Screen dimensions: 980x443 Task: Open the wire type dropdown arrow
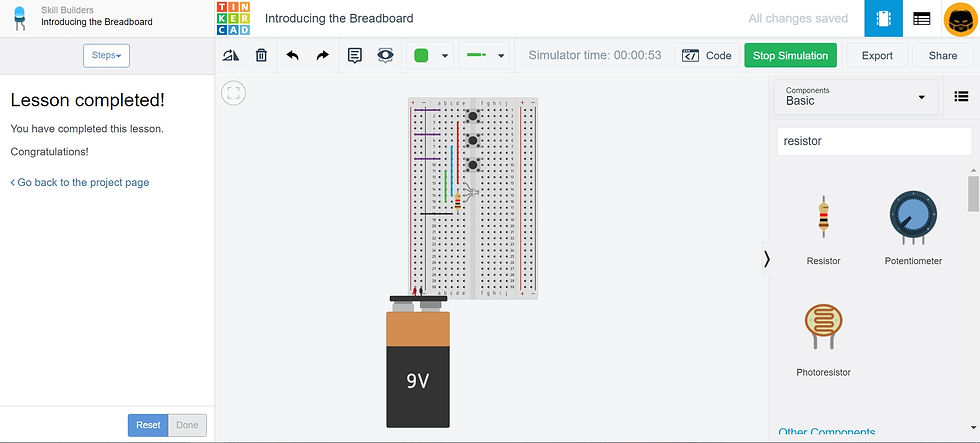point(501,56)
